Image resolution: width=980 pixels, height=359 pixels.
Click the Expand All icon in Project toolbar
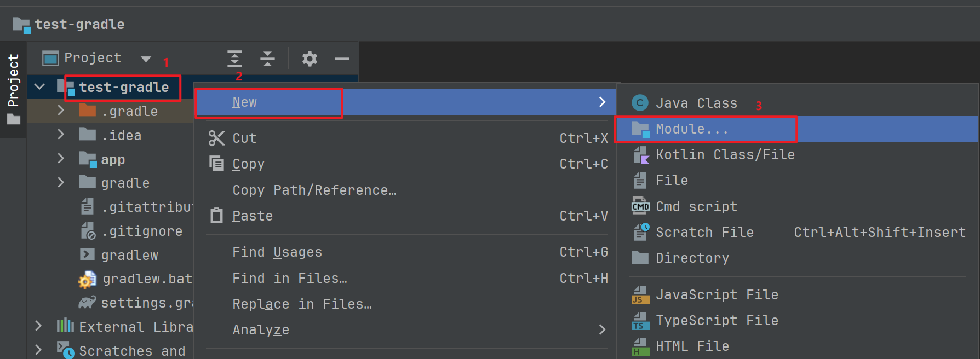click(x=234, y=59)
